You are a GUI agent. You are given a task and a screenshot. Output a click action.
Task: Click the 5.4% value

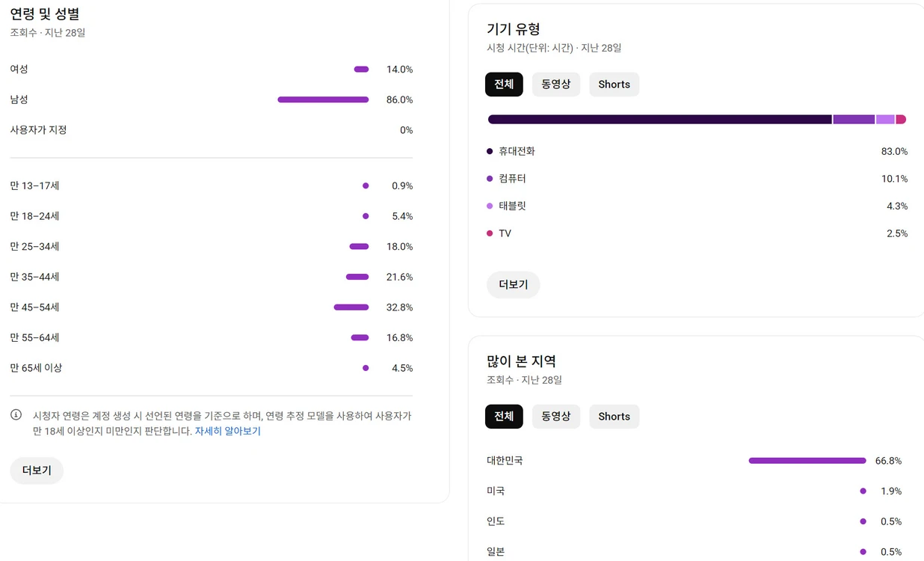pos(402,216)
